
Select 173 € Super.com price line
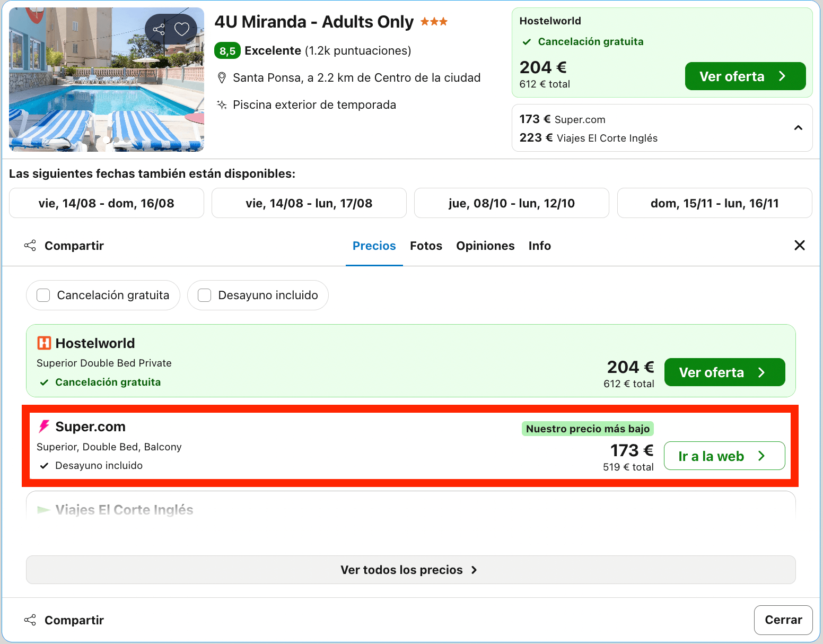coord(562,119)
